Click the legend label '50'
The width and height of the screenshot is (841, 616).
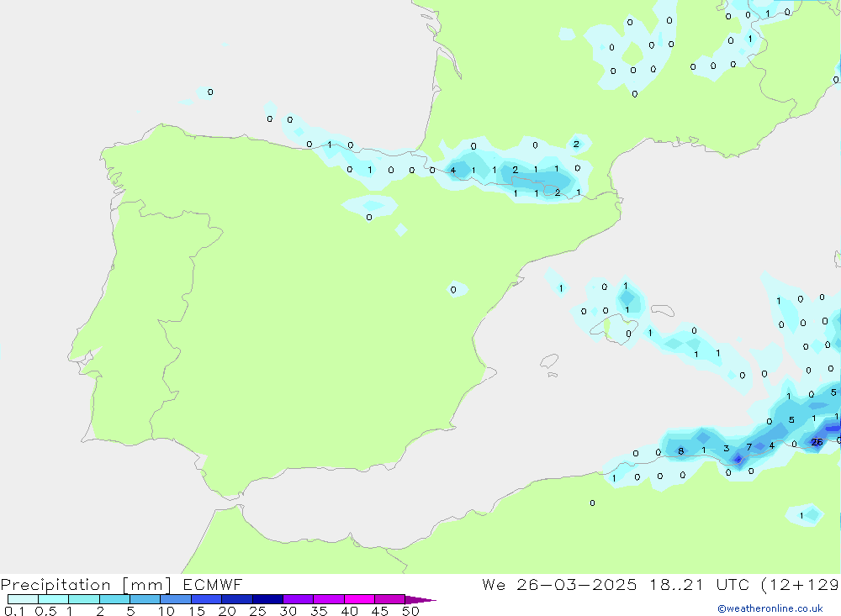coord(410,611)
